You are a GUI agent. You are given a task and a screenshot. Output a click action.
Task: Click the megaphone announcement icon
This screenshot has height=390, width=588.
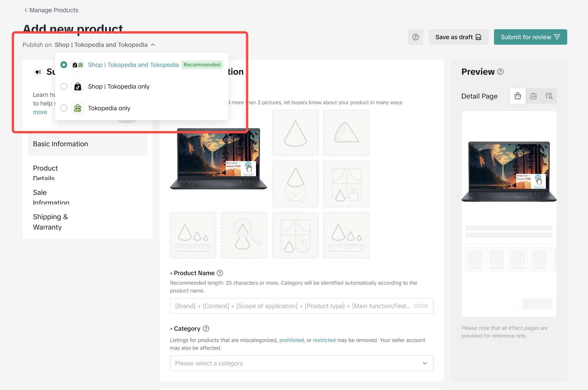(x=38, y=72)
